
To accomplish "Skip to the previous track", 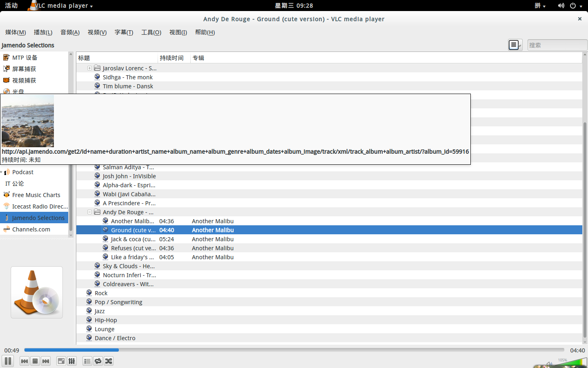I will [24, 361].
